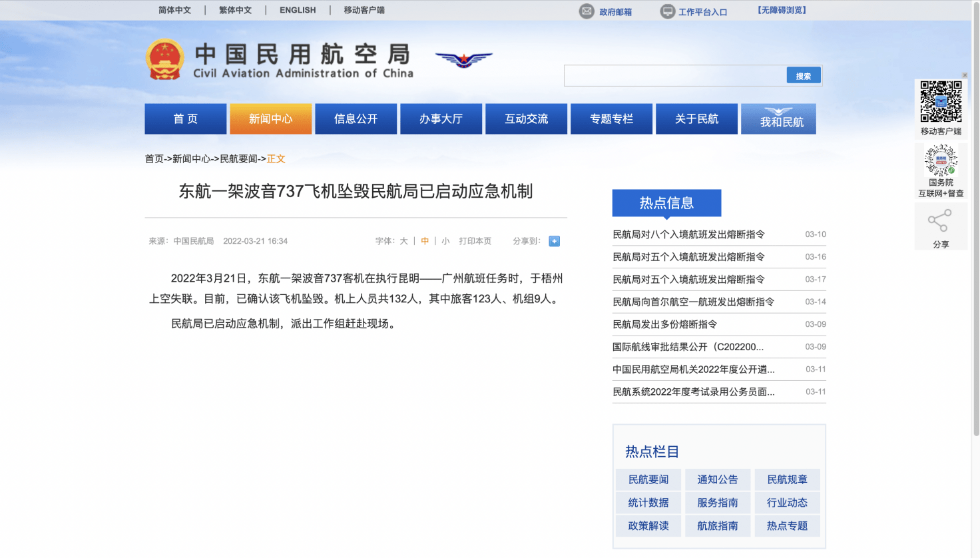Open 03-17 民航局对五个入境航班发出熔断指令 article
The width and height of the screenshot is (980, 558).
point(688,280)
